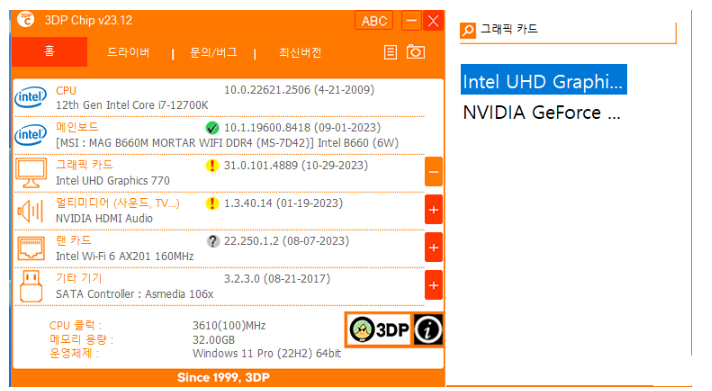
Task: Click gray question mark on 랜 카드 row
Action: 213,241
